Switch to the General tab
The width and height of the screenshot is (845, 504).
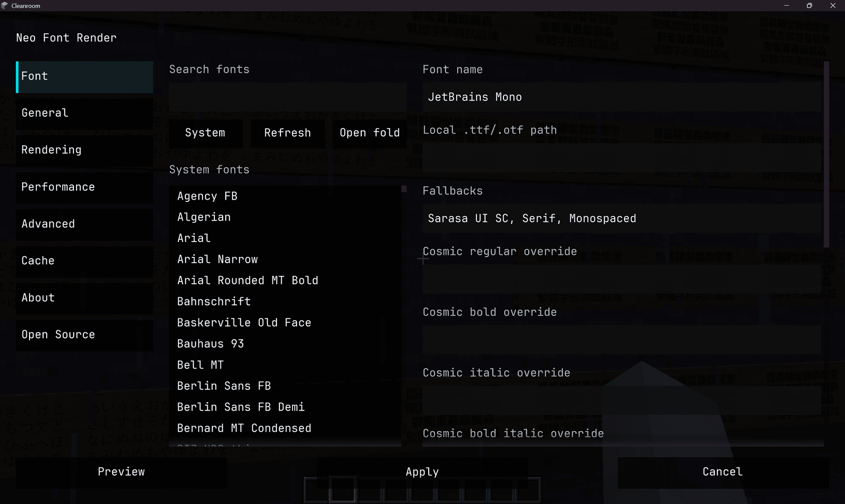pyautogui.click(x=84, y=113)
